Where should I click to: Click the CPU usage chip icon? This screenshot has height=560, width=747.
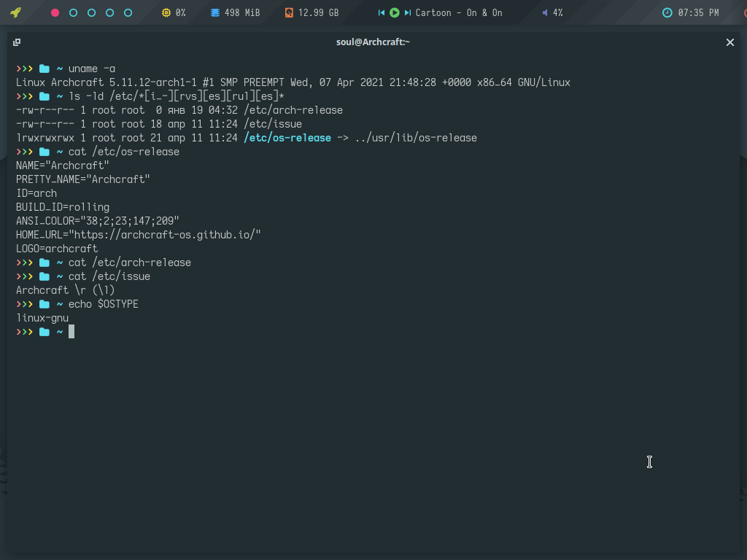166,13
